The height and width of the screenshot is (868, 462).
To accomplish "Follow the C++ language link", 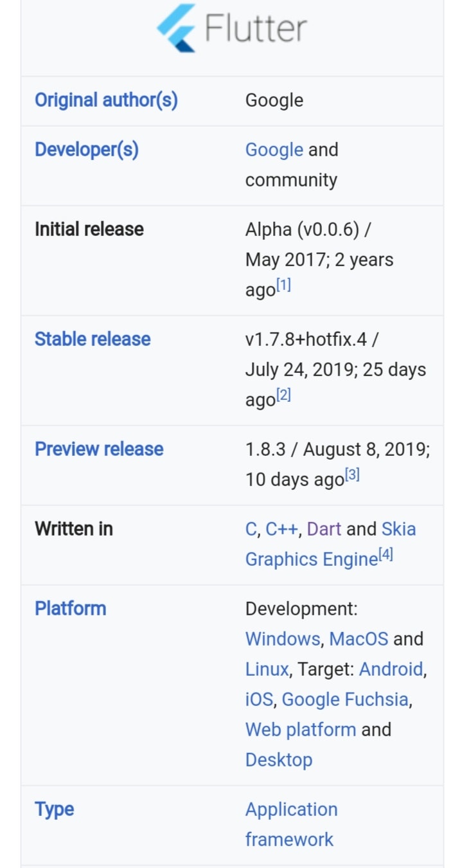I will pyautogui.click(x=281, y=529).
